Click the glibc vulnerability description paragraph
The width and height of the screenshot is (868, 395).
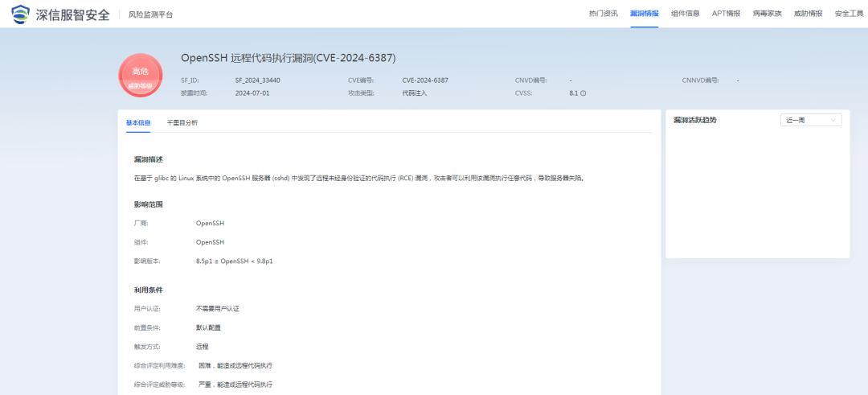click(x=358, y=179)
